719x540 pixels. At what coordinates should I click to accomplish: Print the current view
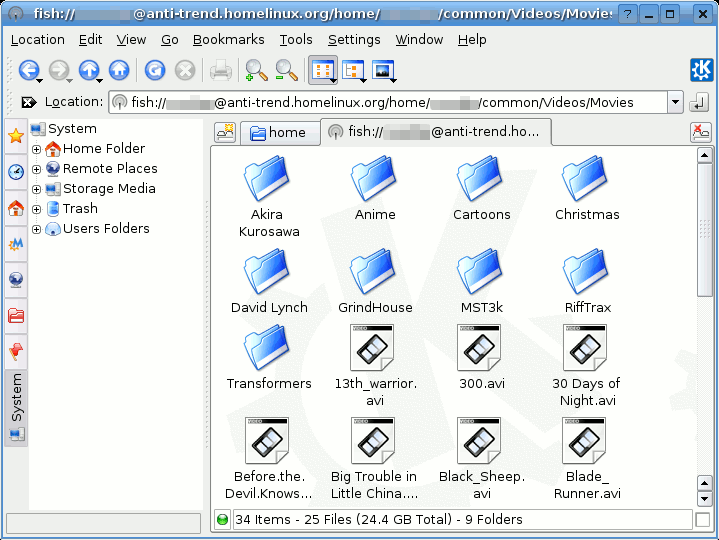221,70
